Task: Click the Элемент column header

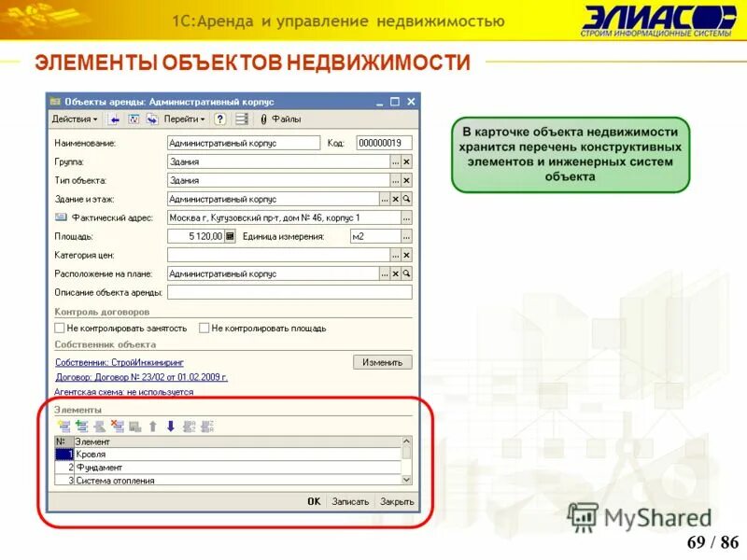Action: [x=238, y=441]
